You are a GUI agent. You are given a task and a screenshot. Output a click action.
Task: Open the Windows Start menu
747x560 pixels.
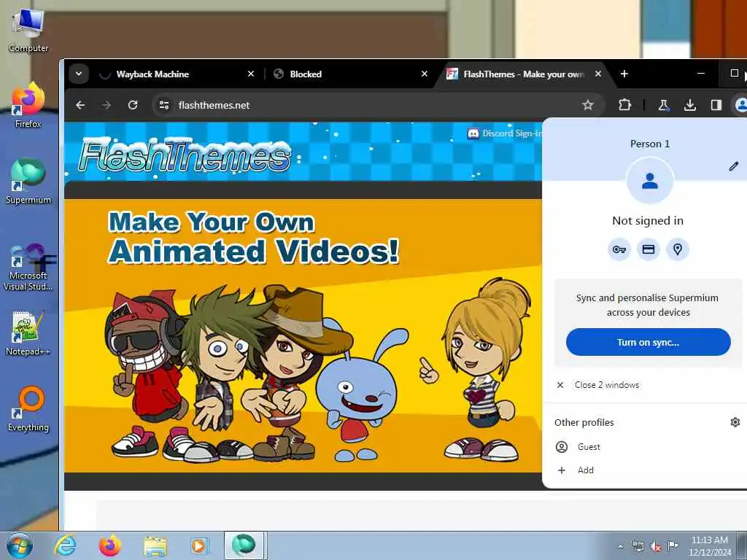point(20,545)
